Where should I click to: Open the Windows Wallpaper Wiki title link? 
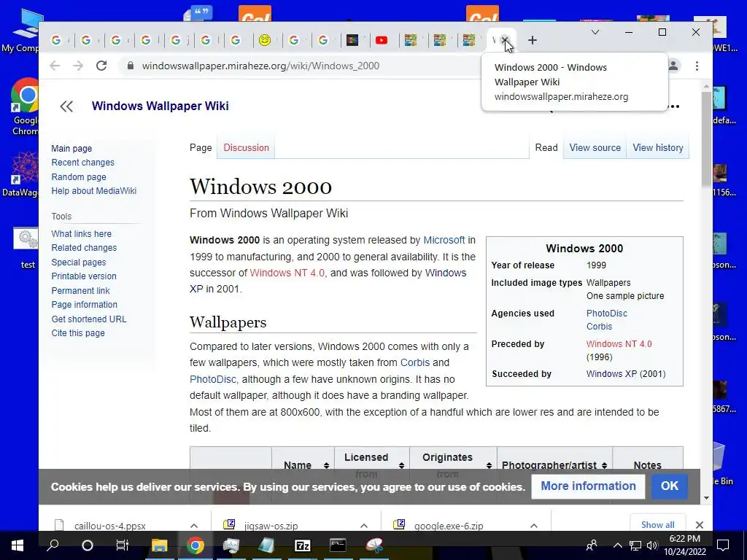[160, 106]
